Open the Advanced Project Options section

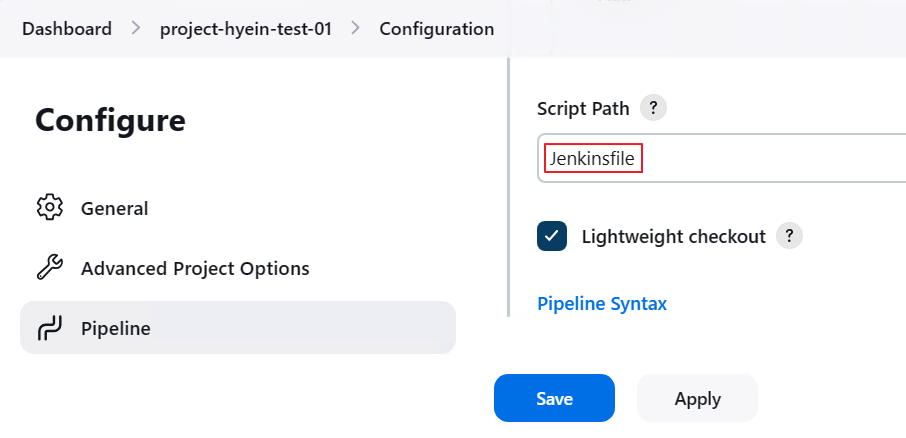[x=195, y=268]
